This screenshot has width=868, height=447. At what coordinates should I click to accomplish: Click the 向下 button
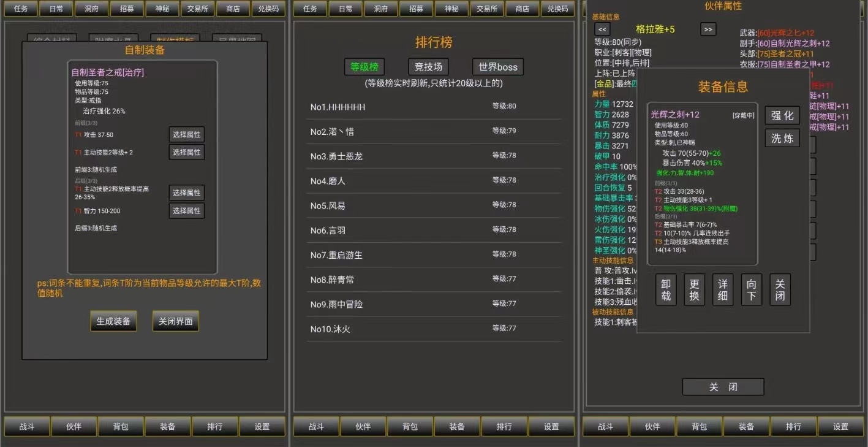751,290
